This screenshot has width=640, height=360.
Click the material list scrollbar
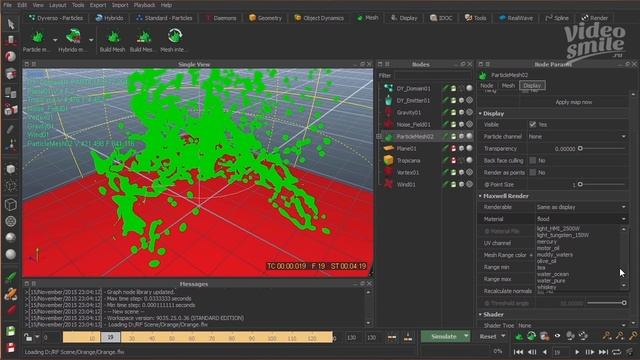pyautogui.click(x=623, y=257)
